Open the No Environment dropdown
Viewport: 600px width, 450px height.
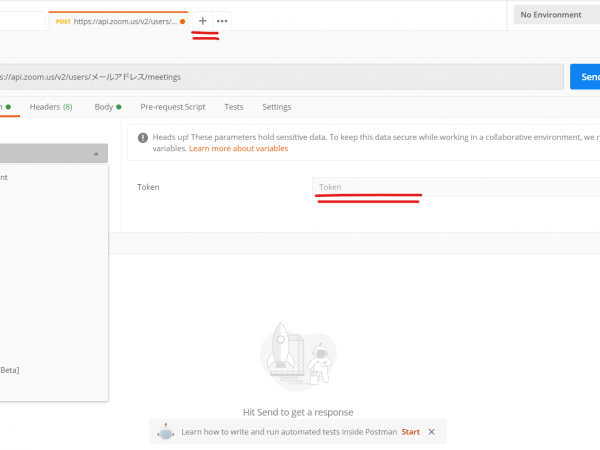(556, 15)
